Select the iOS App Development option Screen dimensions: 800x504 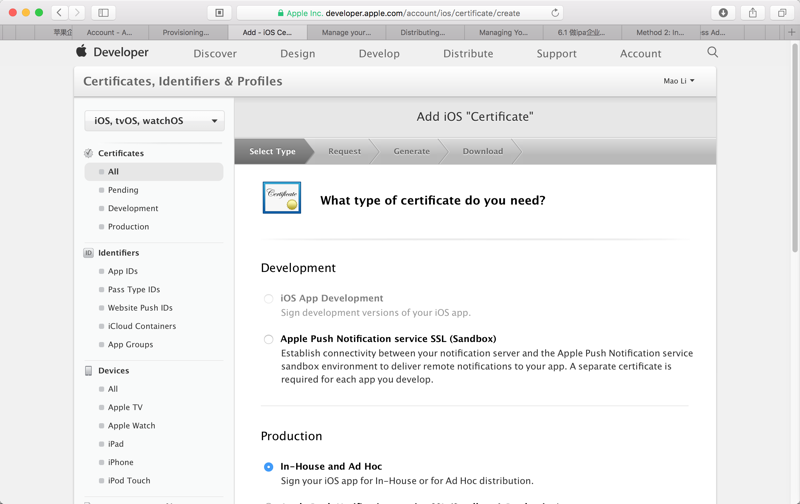coord(269,299)
